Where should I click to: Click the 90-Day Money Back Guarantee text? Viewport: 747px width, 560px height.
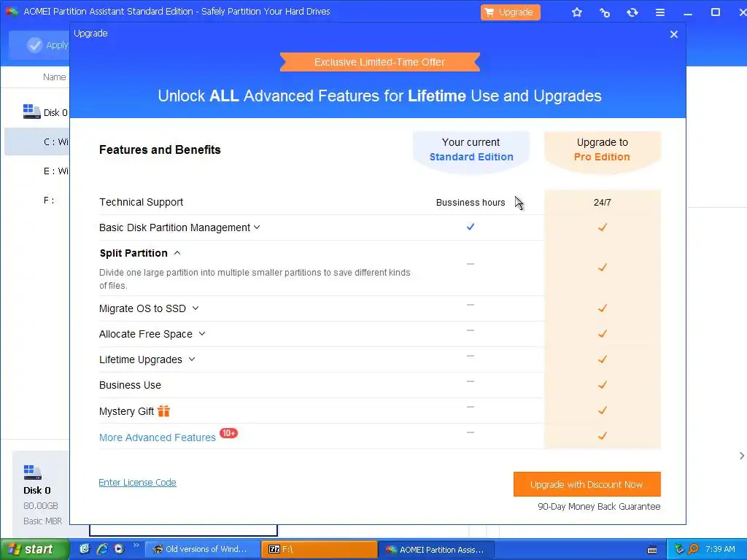tap(599, 506)
